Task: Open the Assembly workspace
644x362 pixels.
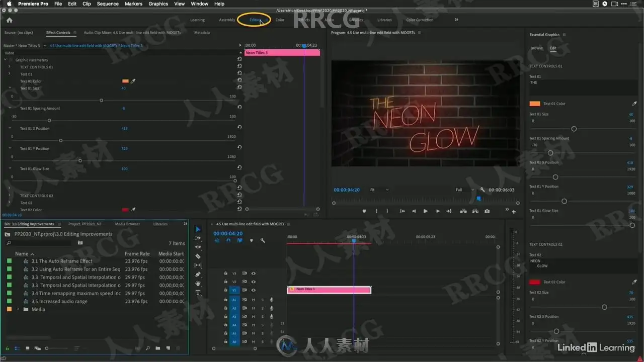Action: [x=227, y=20]
